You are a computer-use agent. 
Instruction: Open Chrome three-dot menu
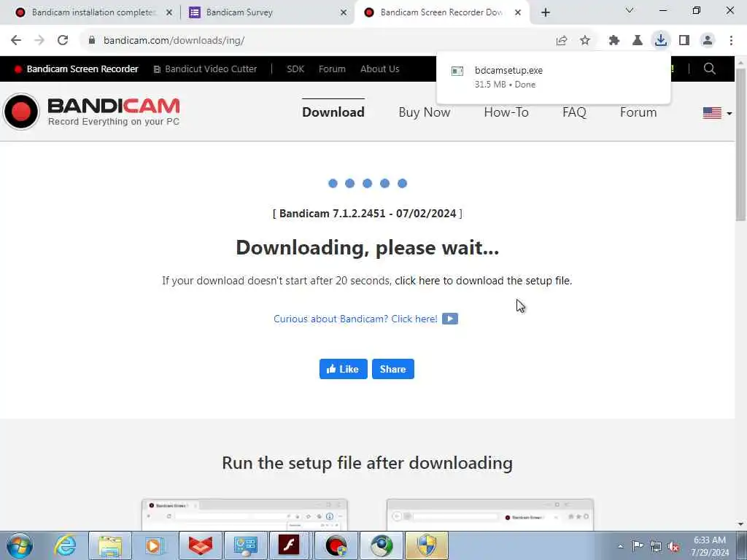(x=731, y=41)
